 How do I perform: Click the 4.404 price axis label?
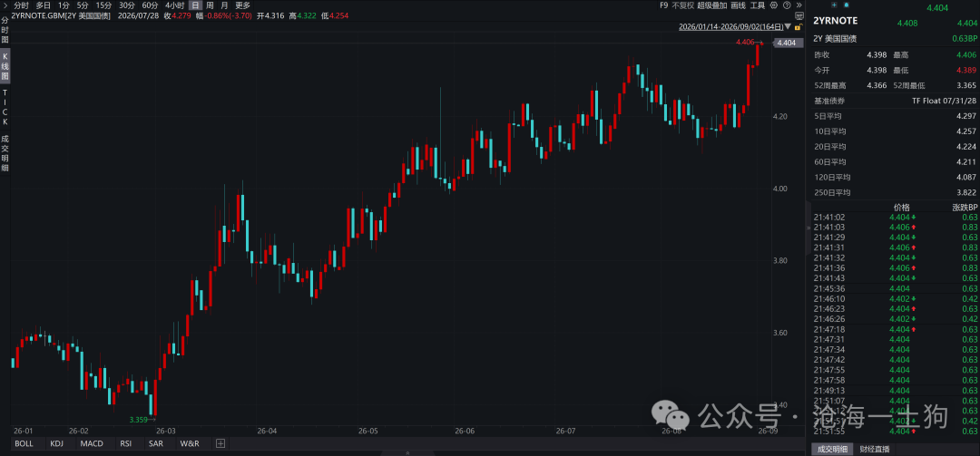pyautogui.click(x=786, y=43)
